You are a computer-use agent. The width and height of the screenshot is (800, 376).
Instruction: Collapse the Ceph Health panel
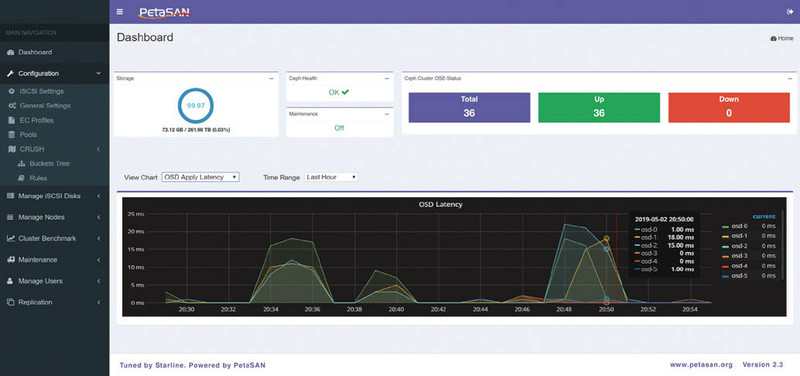pyautogui.click(x=387, y=79)
